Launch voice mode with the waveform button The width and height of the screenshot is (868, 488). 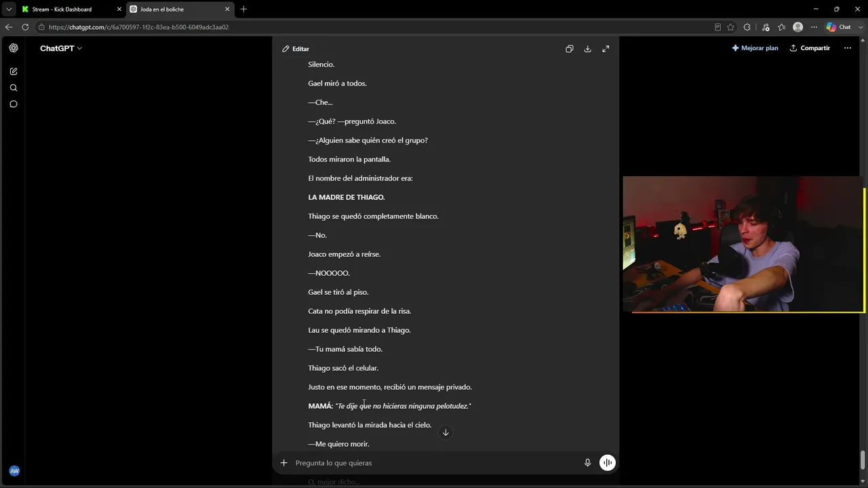point(608,463)
